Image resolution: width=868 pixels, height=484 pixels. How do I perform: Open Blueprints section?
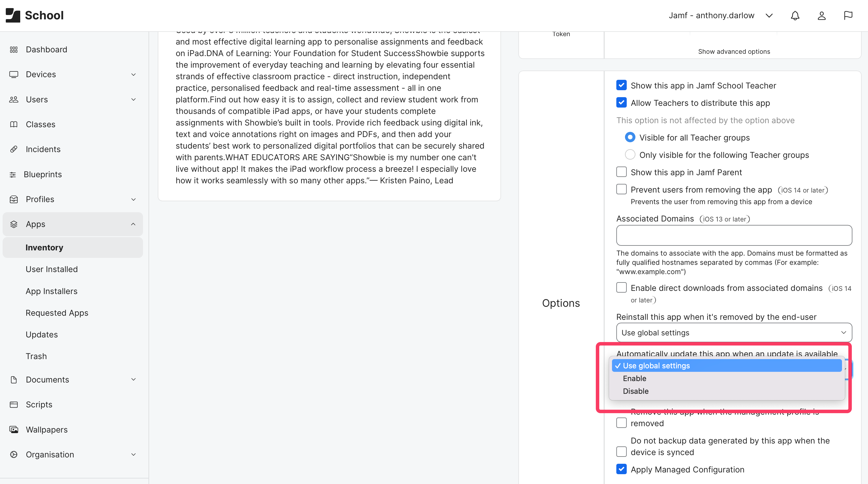(43, 174)
